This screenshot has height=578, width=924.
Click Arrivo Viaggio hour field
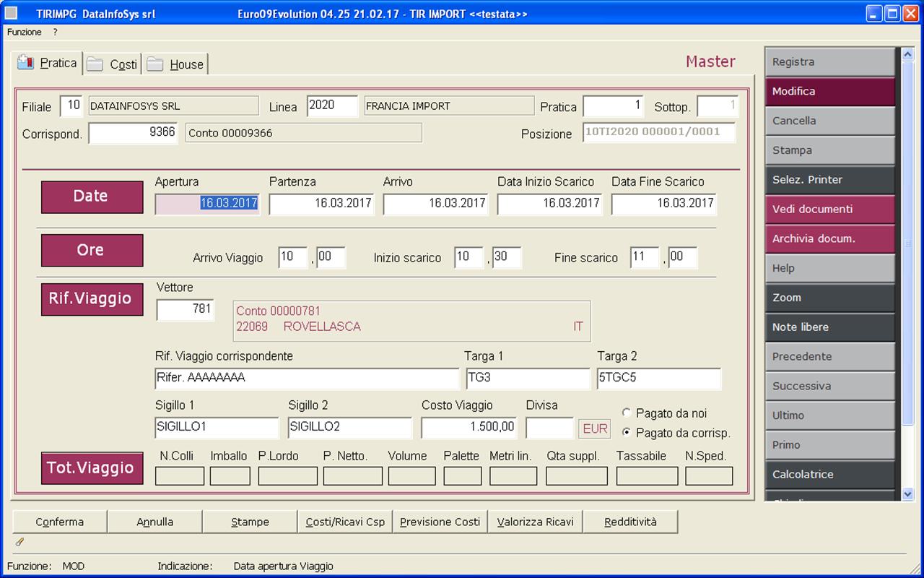pos(293,258)
